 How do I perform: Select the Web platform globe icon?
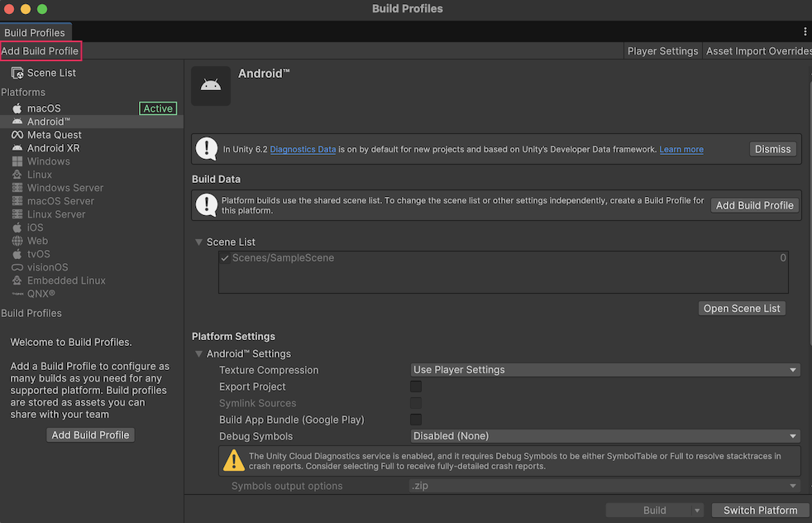[17, 241]
